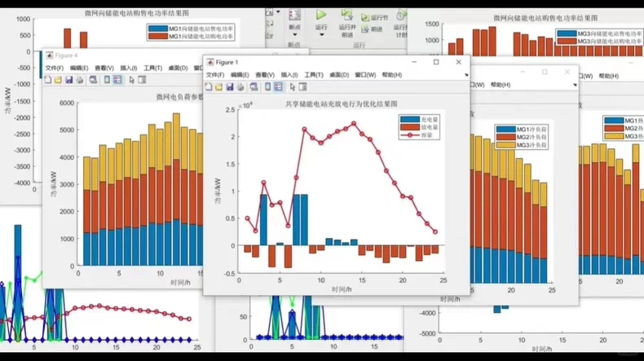Image resolution: width=644 pixels, height=361 pixels.
Task: Click 前进 Advance button in ribbon
Action: pos(372,29)
